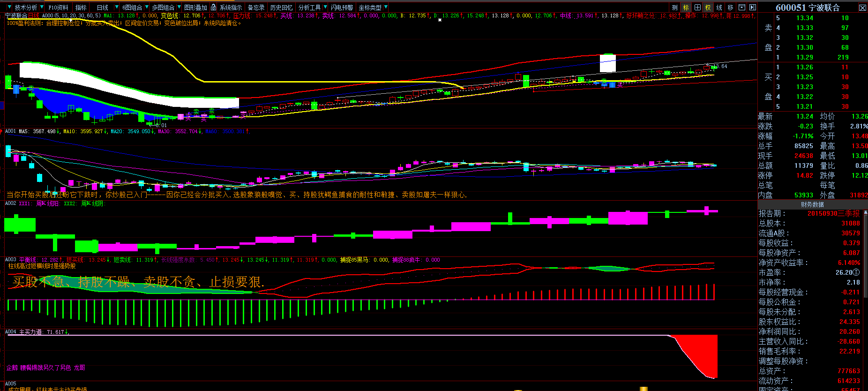Click the 宁波联合日线 chart title
This screenshot has height=391, width=868.
tap(22, 15)
